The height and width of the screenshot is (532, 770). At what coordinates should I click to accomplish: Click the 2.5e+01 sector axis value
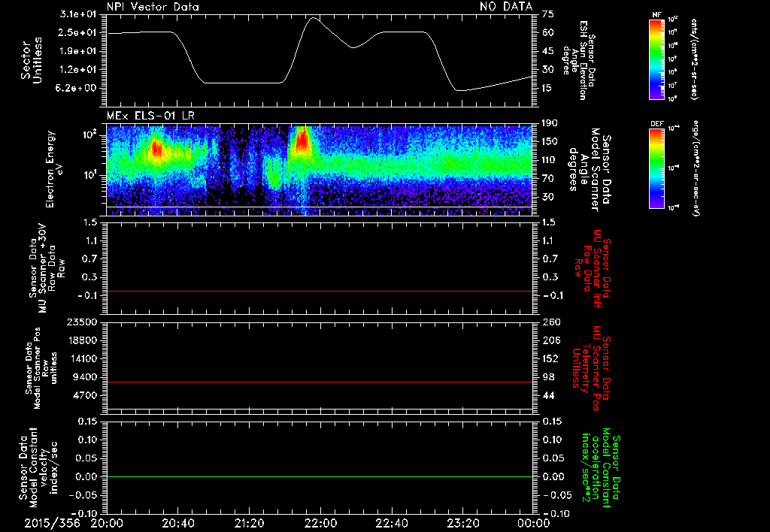point(78,32)
